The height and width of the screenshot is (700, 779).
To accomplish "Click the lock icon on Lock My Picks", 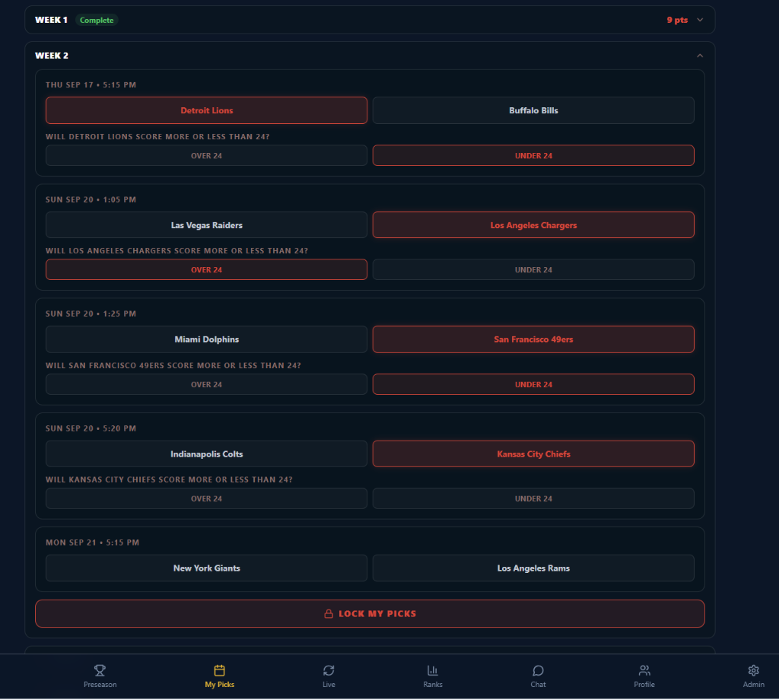I will (x=329, y=613).
